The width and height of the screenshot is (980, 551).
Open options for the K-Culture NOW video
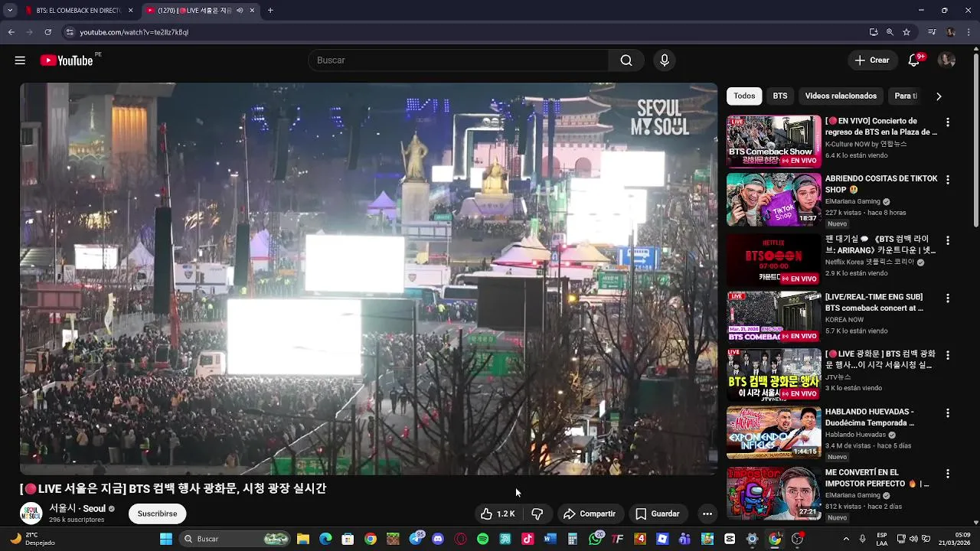tap(948, 122)
